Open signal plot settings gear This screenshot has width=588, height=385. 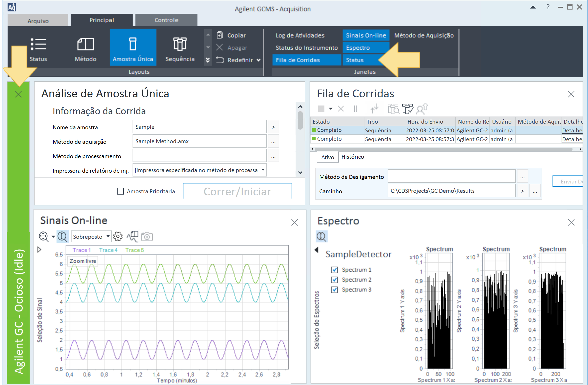(118, 237)
